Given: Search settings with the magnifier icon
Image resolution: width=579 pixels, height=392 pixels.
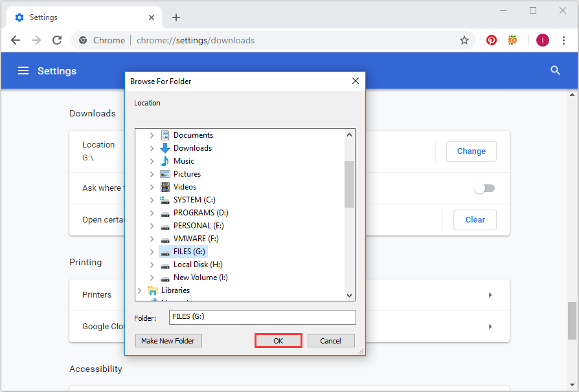Looking at the screenshot, I should (x=556, y=71).
